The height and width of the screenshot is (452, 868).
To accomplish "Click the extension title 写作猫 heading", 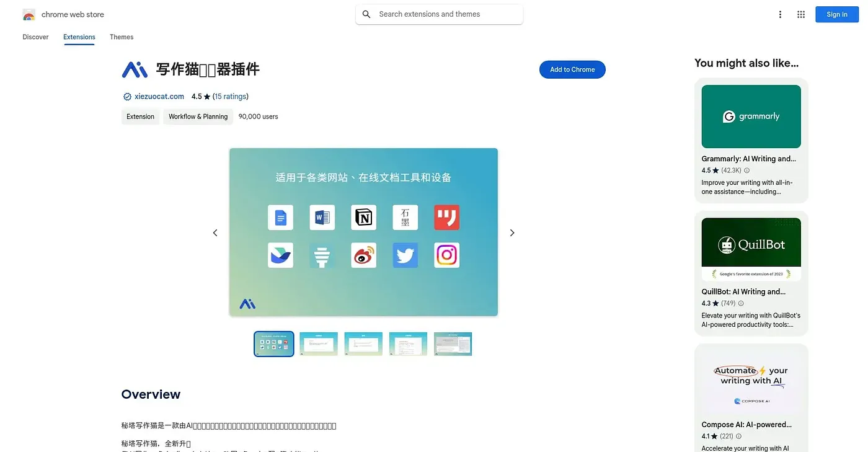I will click(207, 69).
